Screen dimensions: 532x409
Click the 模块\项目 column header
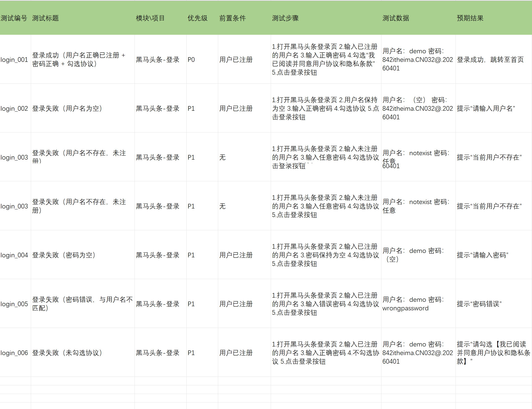point(161,18)
